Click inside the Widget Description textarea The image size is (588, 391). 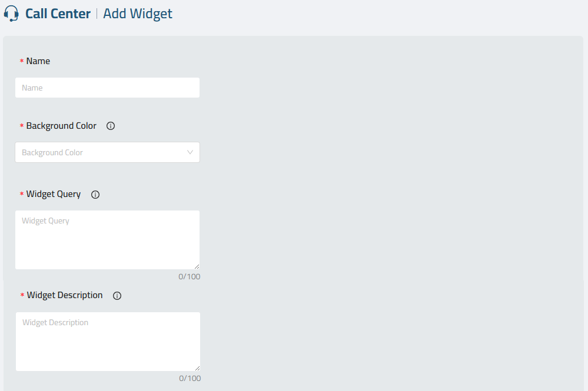(x=108, y=342)
